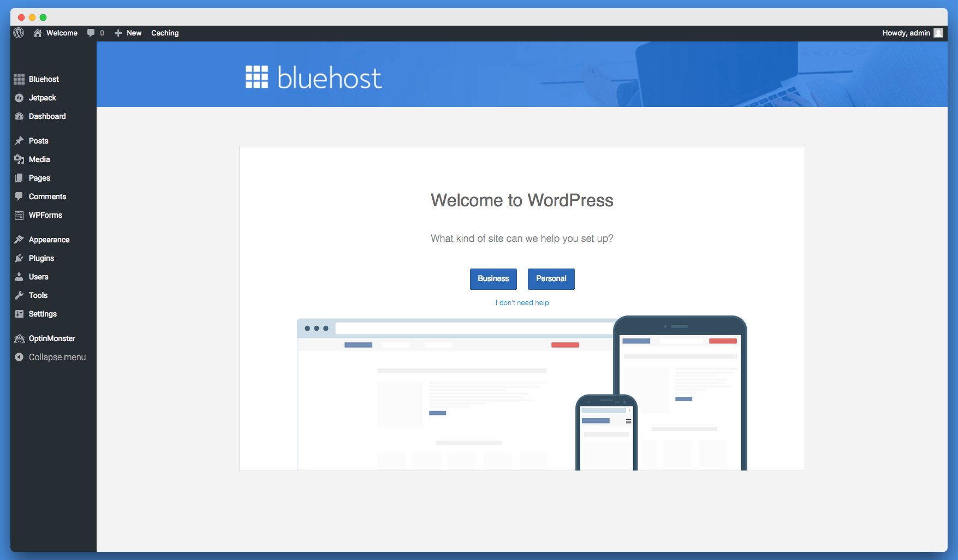
Task: Click the admin avatar in top bar
Action: (x=938, y=33)
